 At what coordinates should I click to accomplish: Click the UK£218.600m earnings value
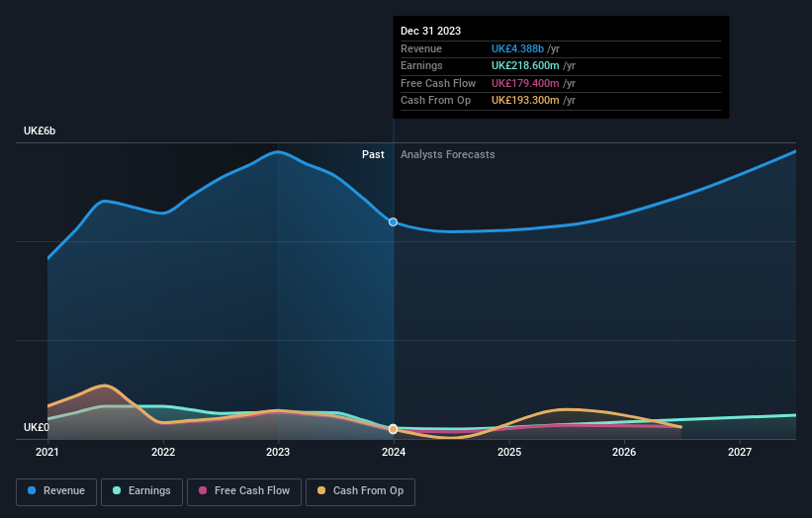[x=525, y=65]
